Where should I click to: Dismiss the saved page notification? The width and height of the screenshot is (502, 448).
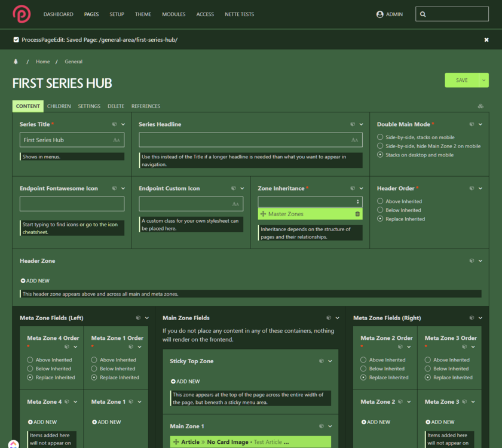click(486, 40)
